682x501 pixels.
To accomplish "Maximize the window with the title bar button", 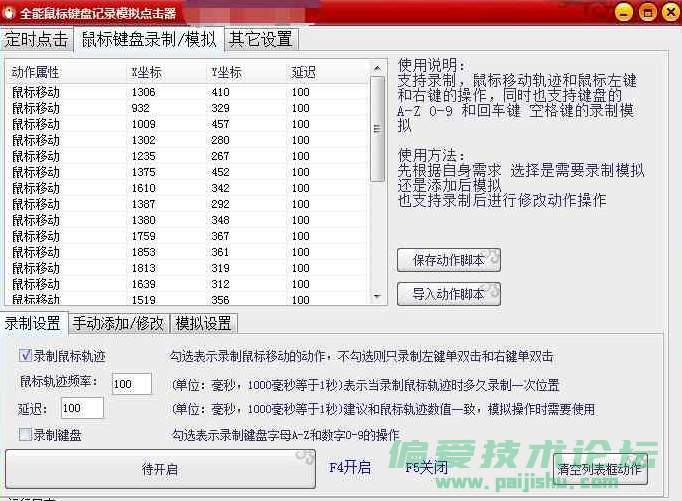I will (646, 12).
